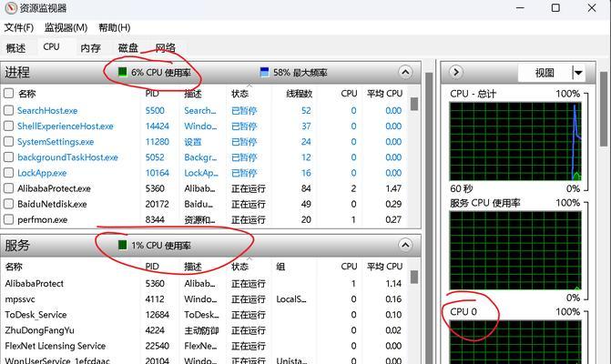Click the graphs pane vertical scrollbar
The width and height of the screenshot is (611, 364).
tap(605, 109)
